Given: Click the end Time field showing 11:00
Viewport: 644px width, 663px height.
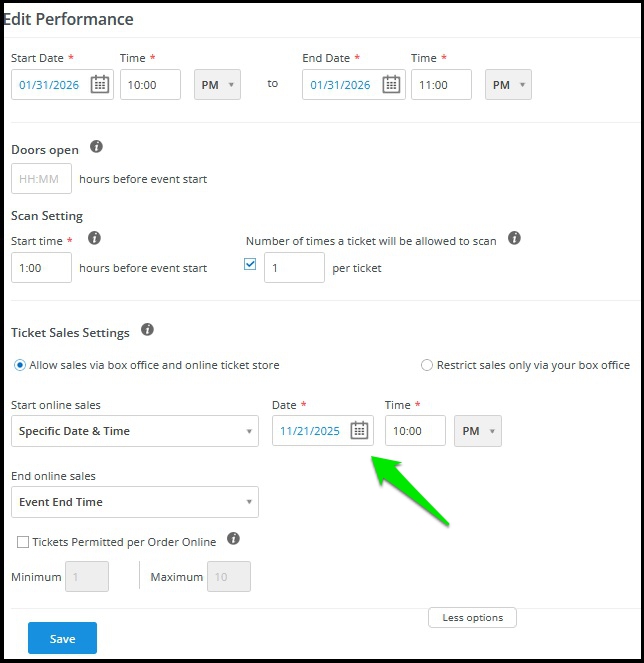Looking at the screenshot, I should pos(441,85).
